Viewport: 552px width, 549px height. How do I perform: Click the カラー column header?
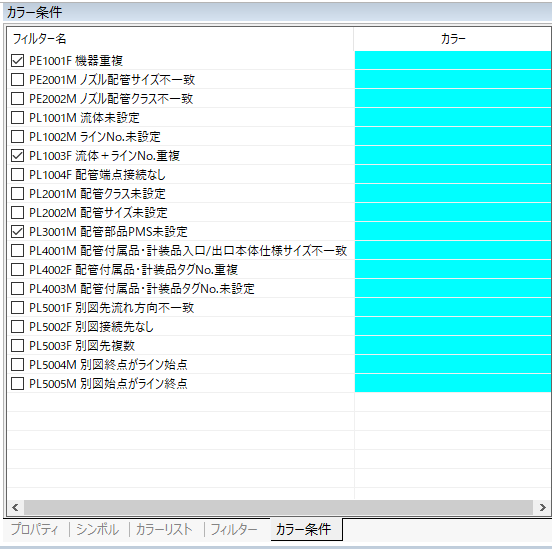pyautogui.click(x=453, y=39)
